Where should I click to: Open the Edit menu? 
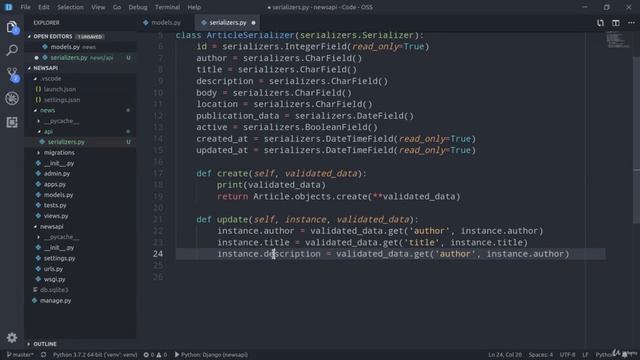[44, 7]
